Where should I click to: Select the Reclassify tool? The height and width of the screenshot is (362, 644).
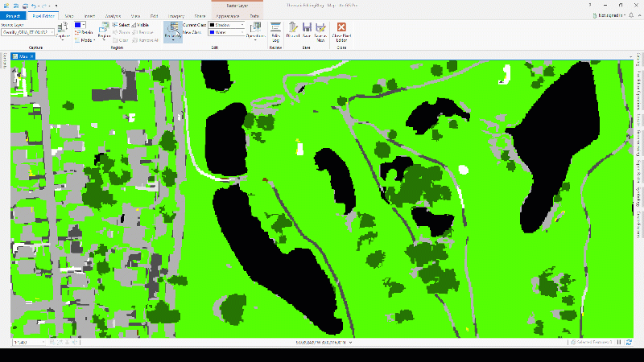point(173,31)
